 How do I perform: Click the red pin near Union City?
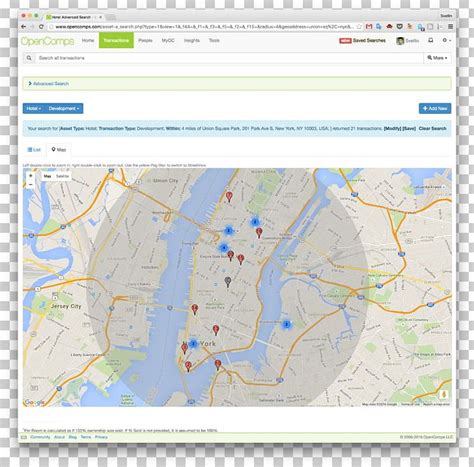229,197
